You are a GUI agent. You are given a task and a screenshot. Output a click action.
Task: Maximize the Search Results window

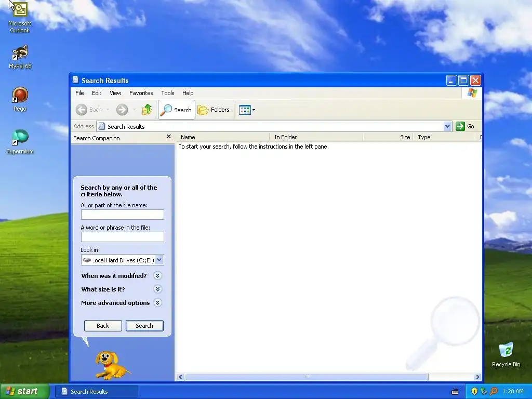point(463,81)
